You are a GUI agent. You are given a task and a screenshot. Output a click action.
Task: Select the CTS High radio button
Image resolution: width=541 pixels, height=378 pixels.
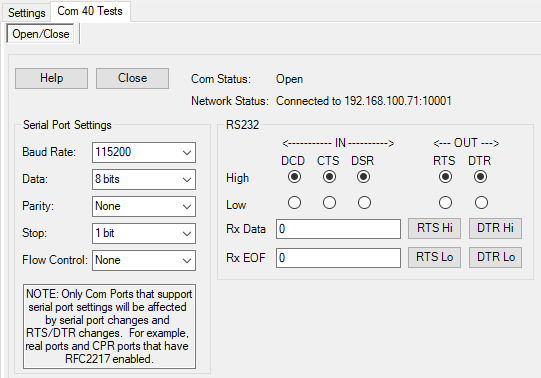coord(329,177)
